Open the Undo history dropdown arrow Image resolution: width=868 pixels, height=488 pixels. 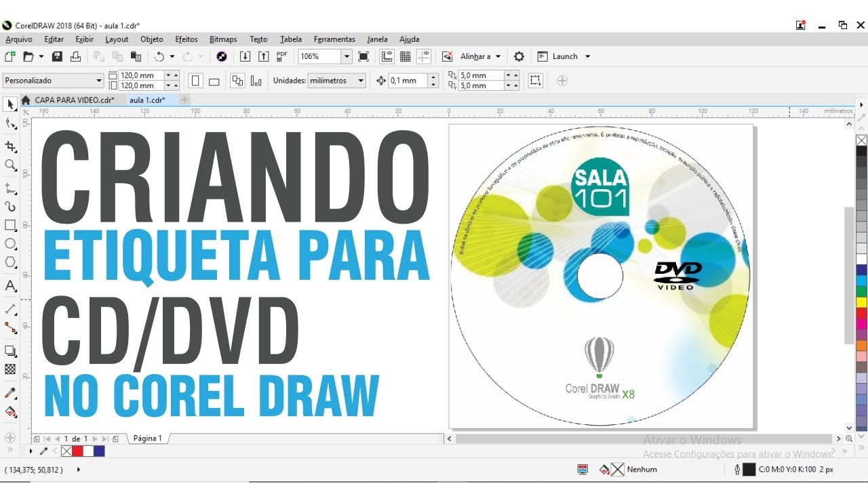[172, 56]
